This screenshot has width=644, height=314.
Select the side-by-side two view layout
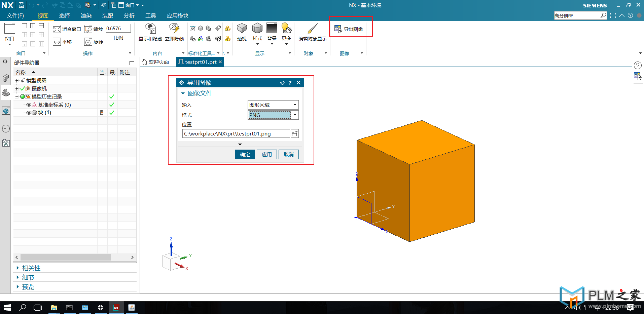(33, 26)
